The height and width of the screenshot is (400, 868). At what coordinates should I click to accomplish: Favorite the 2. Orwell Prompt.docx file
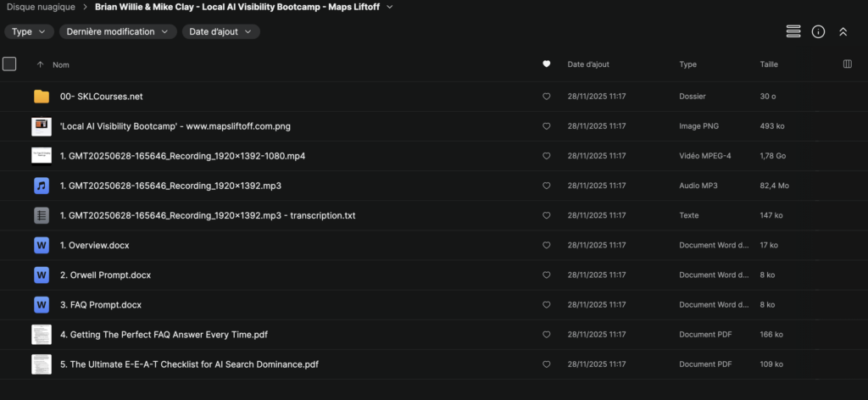(546, 275)
